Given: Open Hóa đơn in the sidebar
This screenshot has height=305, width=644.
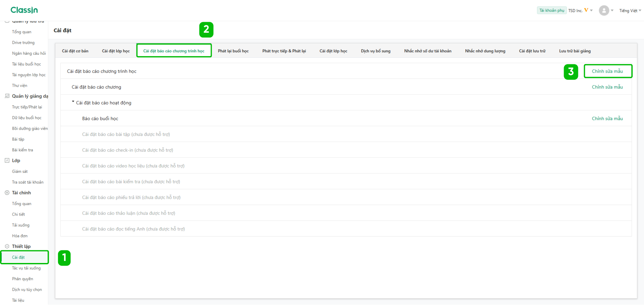Looking at the screenshot, I should point(20,236).
